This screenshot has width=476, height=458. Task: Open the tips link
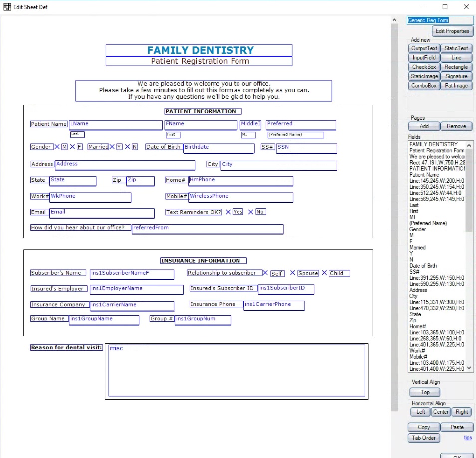tap(468, 438)
